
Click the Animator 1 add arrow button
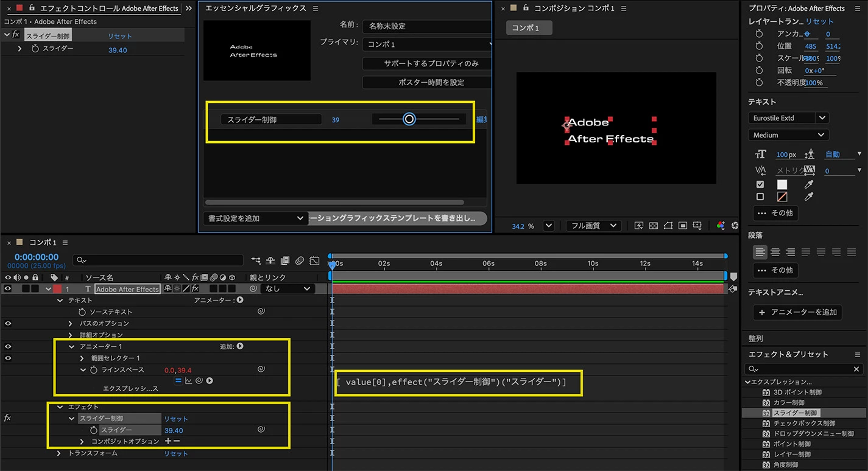(240, 346)
